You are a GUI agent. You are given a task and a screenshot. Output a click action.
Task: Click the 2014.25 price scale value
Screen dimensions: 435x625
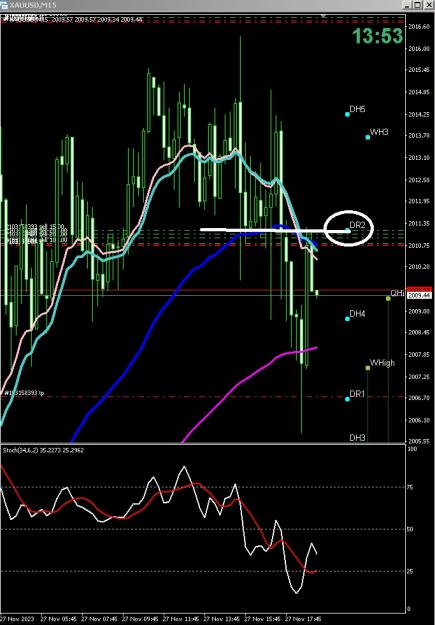pyautogui.click(x=419, y=114)
